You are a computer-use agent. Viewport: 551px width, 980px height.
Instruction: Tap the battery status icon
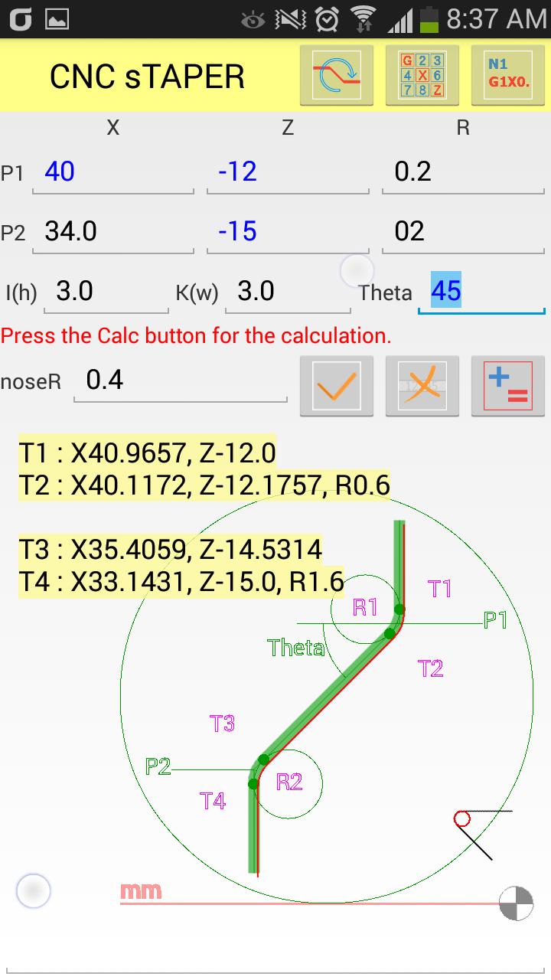coord(430,19)
